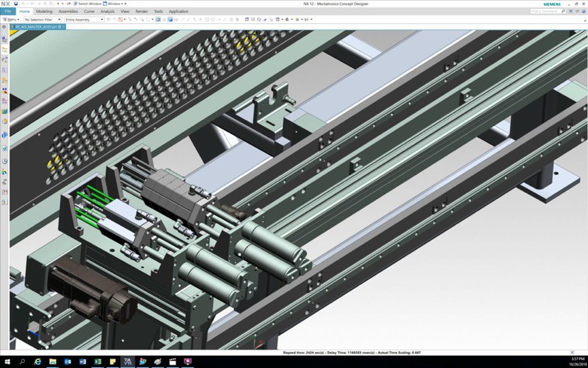Open the Part Navigator sidebar icon
This screenshot has height=368, width=588.
pyautogui.click(x=5, y=70)
